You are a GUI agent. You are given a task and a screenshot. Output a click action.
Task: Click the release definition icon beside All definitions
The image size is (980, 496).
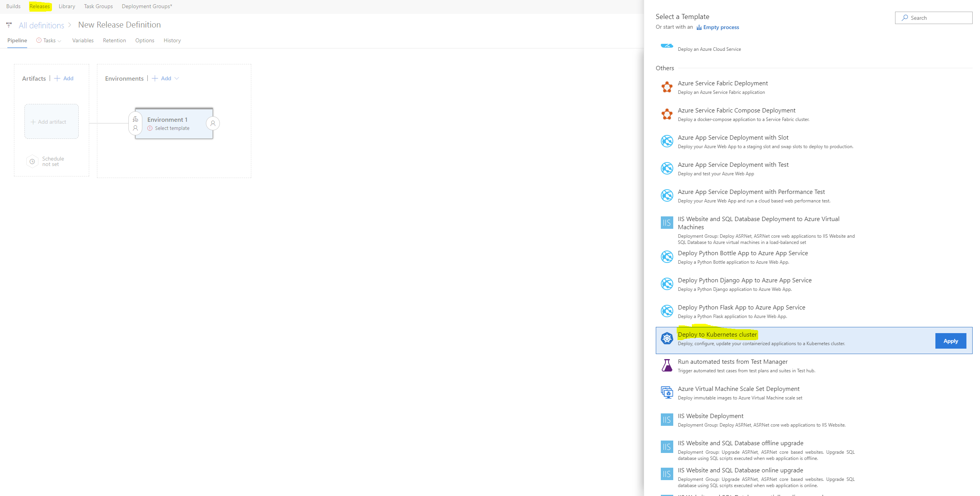point(9,25)
